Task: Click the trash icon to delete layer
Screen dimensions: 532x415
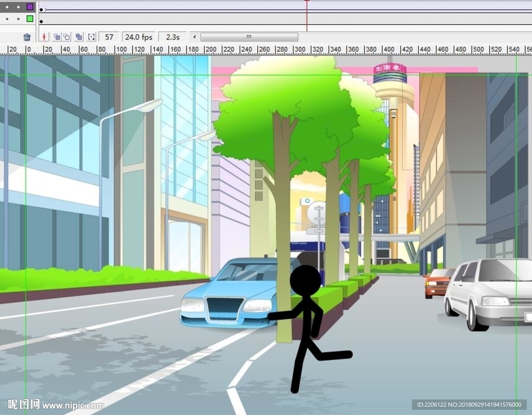Action: point(27,37)
